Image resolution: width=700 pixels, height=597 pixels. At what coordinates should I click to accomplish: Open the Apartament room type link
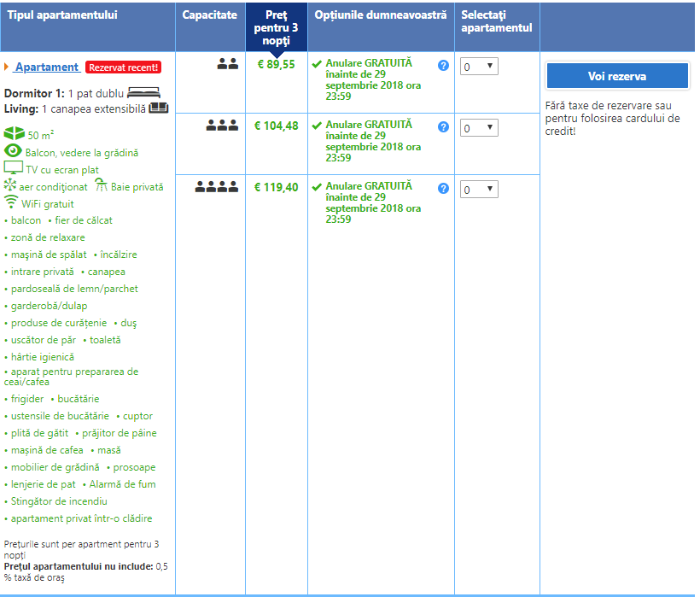(x=47, y=67)
